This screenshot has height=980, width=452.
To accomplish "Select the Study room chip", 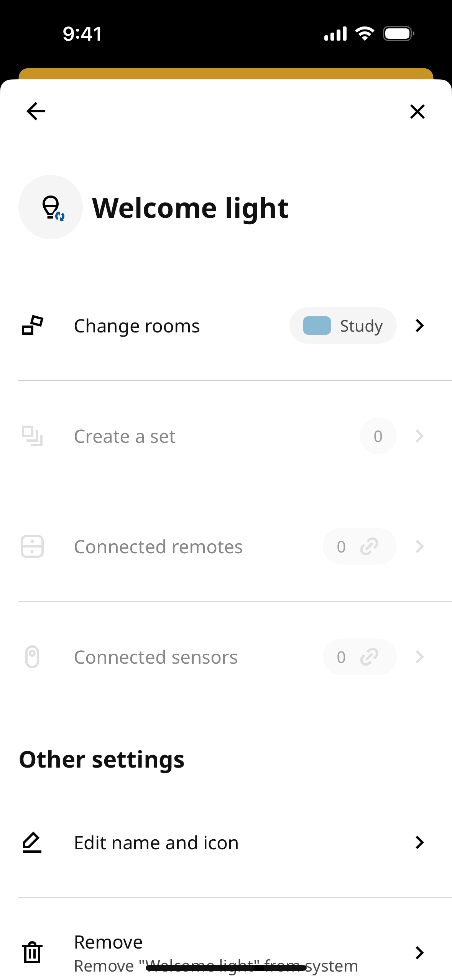I will tap(343, 326).
